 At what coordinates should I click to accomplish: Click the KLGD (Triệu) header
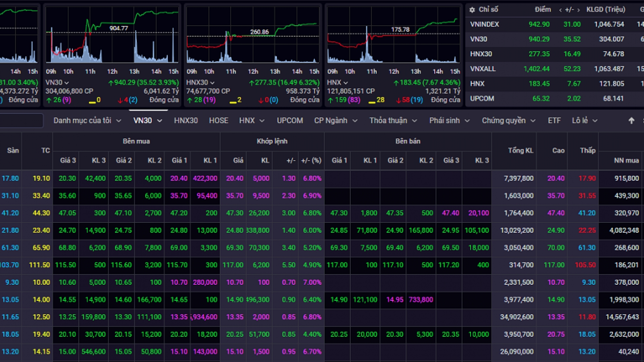pyautogui.click(x=606, y=9)
